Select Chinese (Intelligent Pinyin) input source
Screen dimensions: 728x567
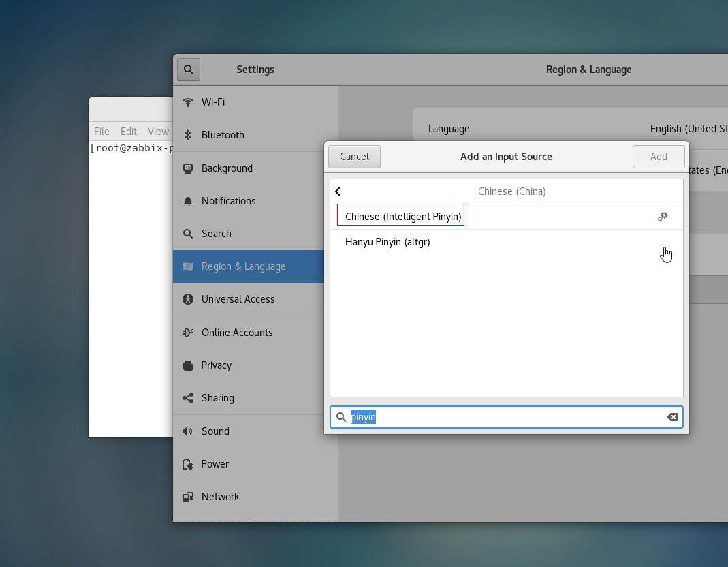point(507,217)
